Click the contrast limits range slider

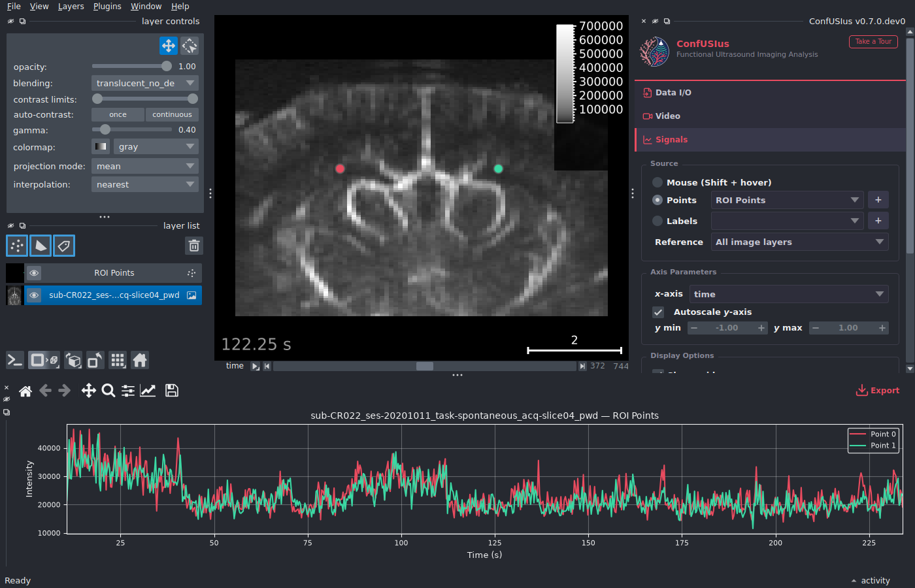click(144, 99)
